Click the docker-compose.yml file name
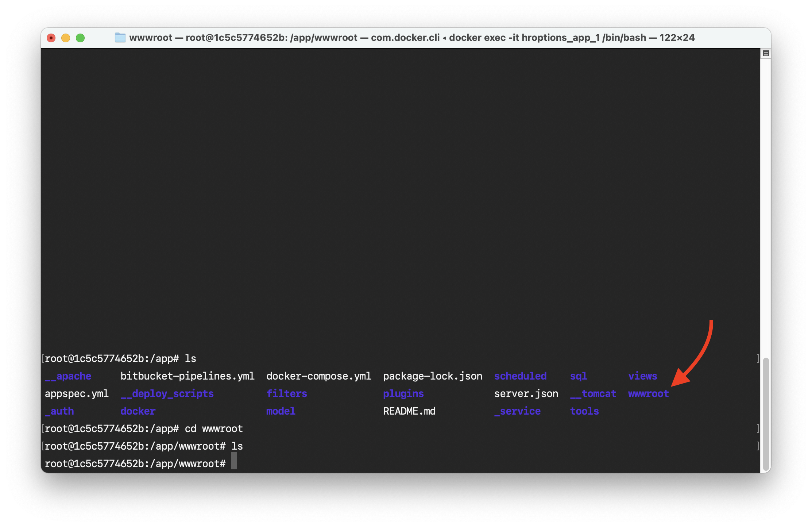This screenshot has height=527, width=812. click(x=318, y=376)
